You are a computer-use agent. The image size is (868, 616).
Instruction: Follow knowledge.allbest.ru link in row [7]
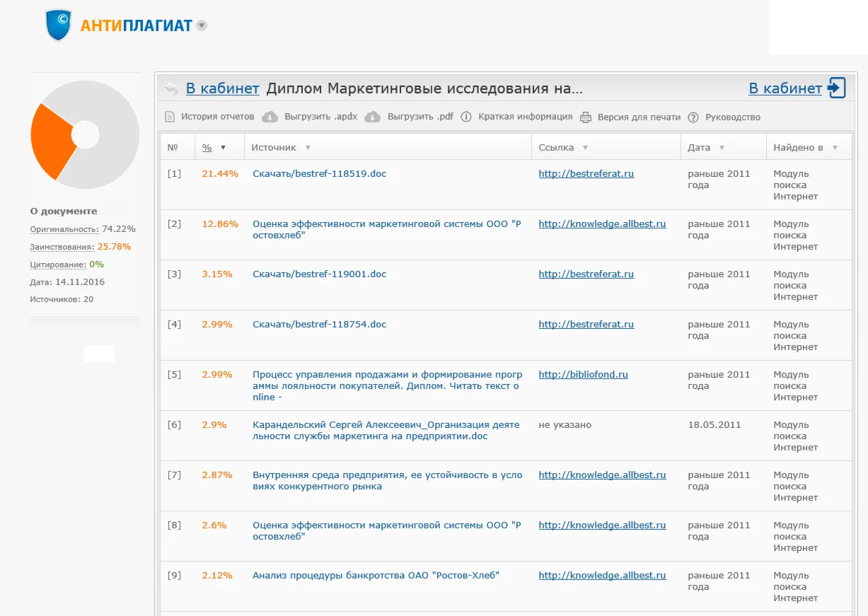pos(602,475)
